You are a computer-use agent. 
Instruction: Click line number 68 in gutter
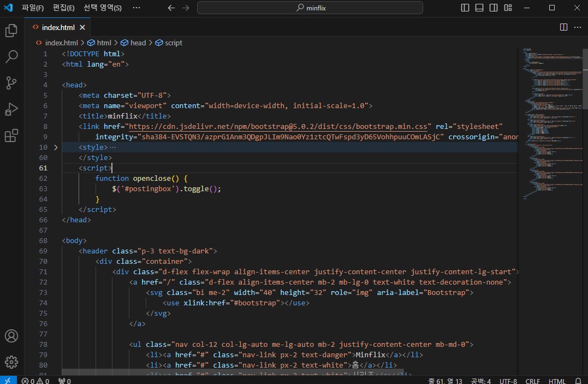pos(43,240)
